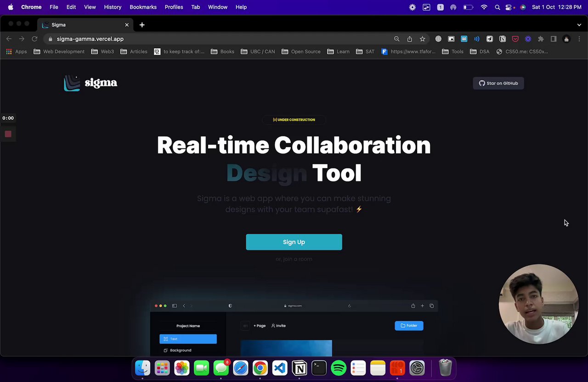Click the teal Sign Up button
Screen dimensions: 588x382
pos(294,242)
